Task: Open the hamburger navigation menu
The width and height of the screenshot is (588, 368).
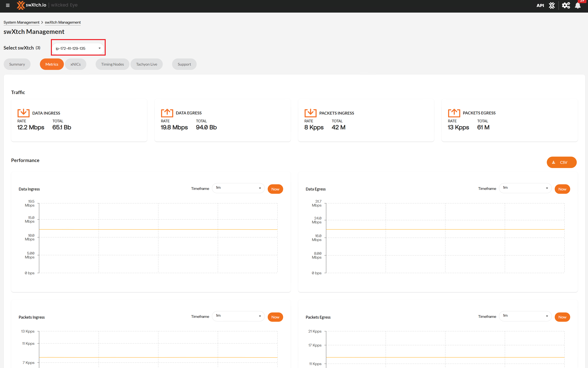Action: (x=8, y=5)
